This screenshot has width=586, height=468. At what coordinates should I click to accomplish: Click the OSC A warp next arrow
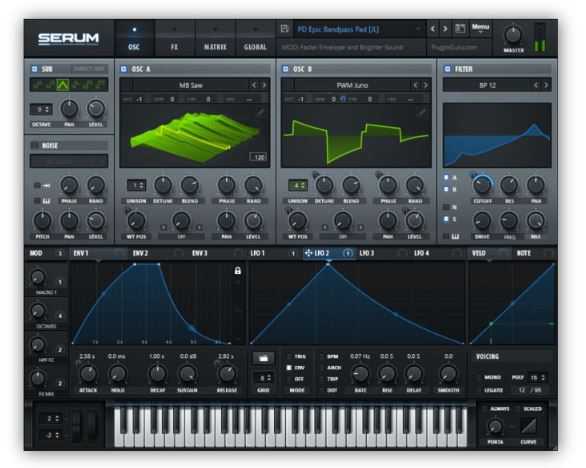(199, 227)
